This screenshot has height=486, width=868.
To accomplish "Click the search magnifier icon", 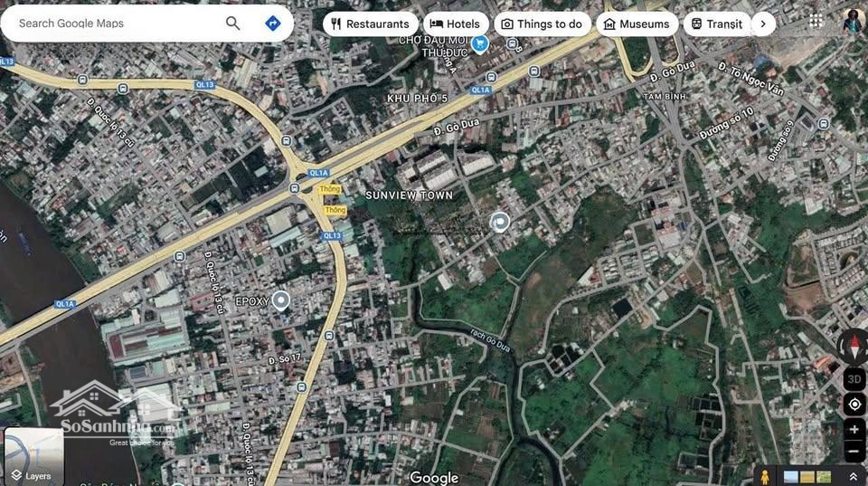I will coord(233,24).
